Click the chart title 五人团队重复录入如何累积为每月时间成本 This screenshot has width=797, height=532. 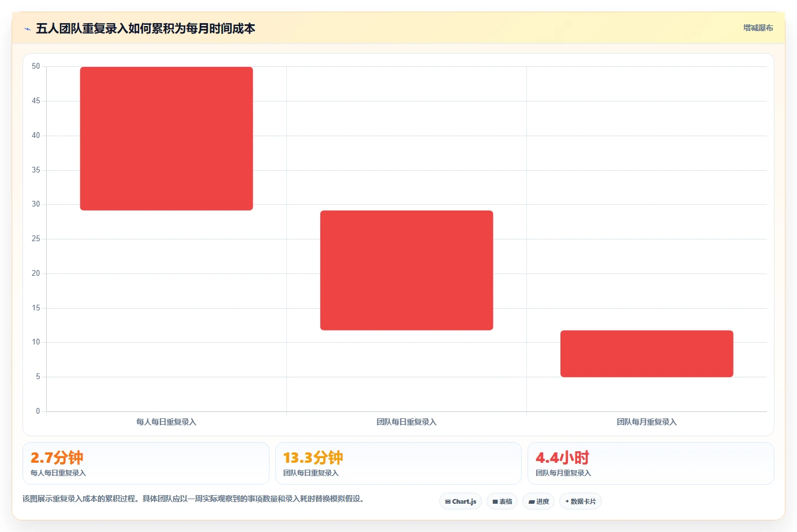click(x=145, y=28)
